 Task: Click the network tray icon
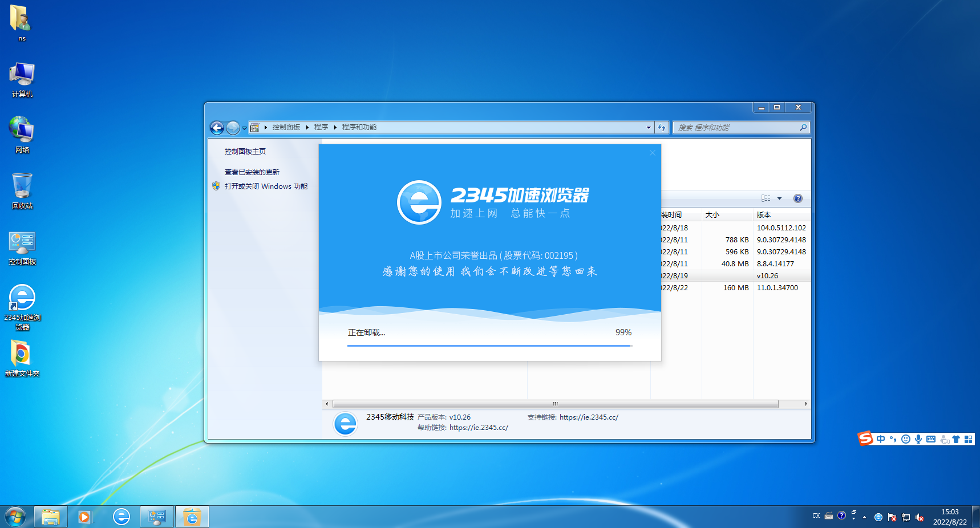[906, 517]
